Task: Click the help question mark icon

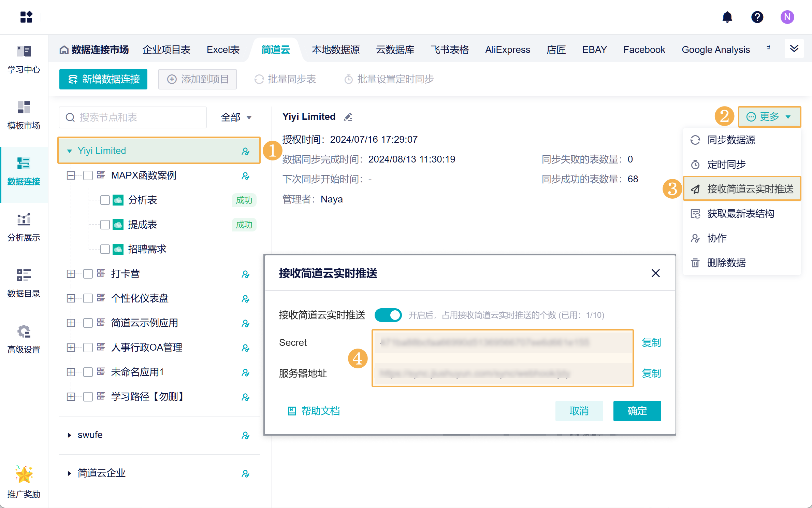Action: click(x=757, y=17)
